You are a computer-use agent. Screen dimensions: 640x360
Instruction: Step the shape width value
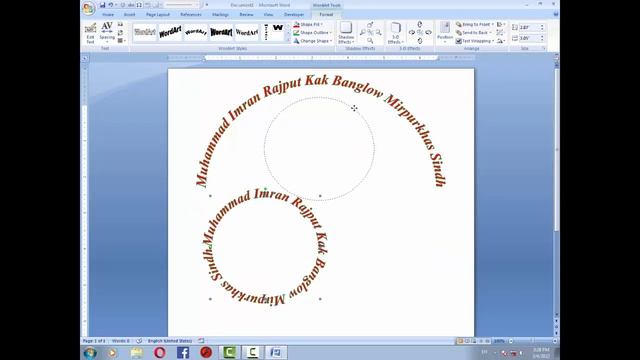[542, 38]
